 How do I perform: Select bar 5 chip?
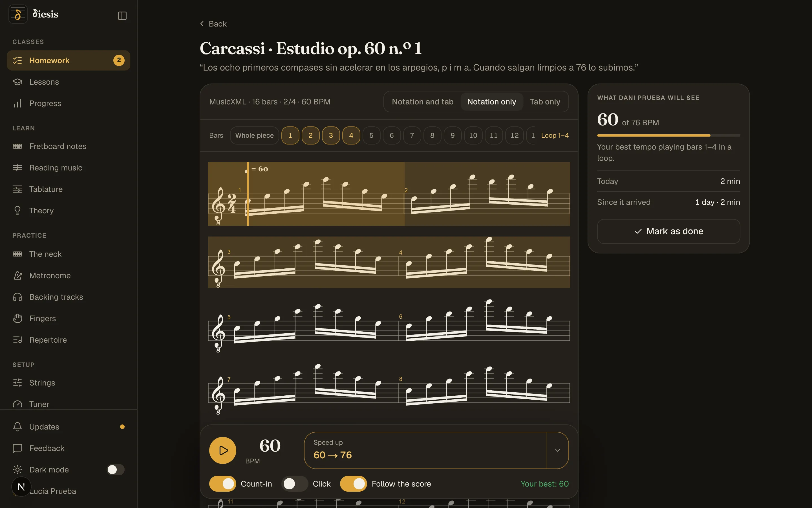[x=371, y=135]
